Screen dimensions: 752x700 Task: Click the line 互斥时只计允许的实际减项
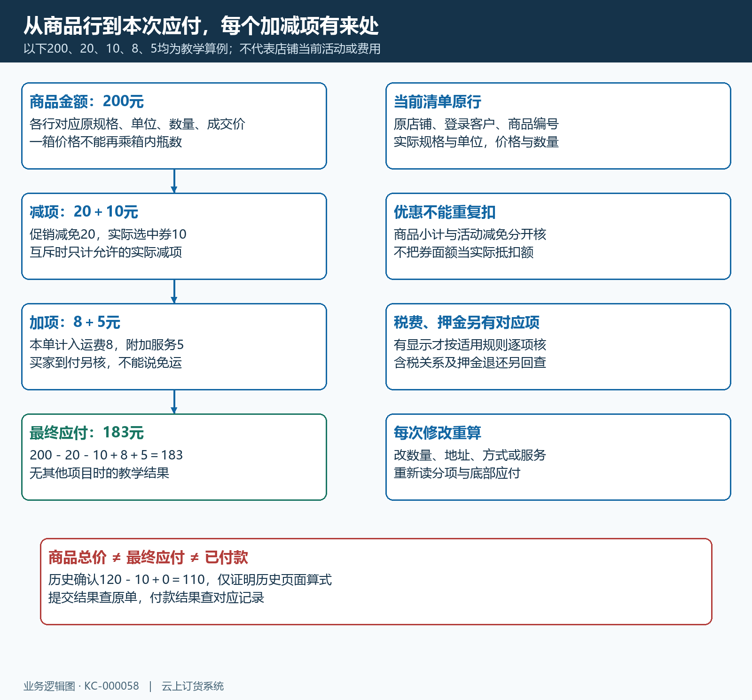(106, 252)
